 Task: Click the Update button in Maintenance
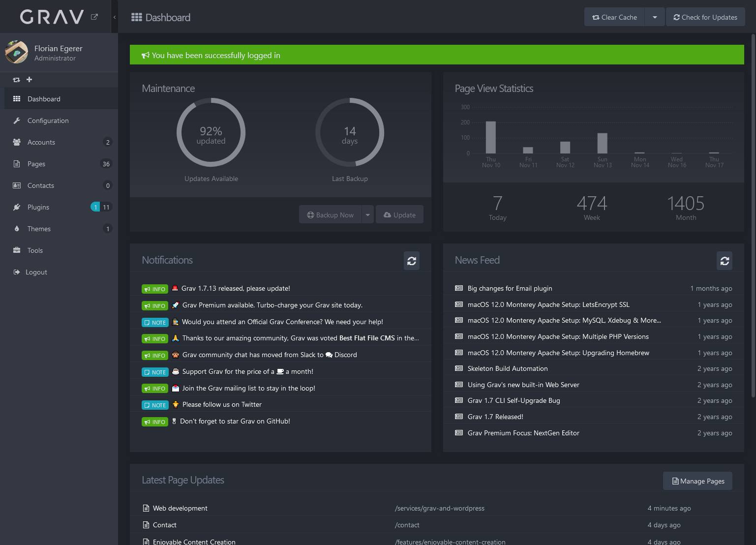(399, 214)
